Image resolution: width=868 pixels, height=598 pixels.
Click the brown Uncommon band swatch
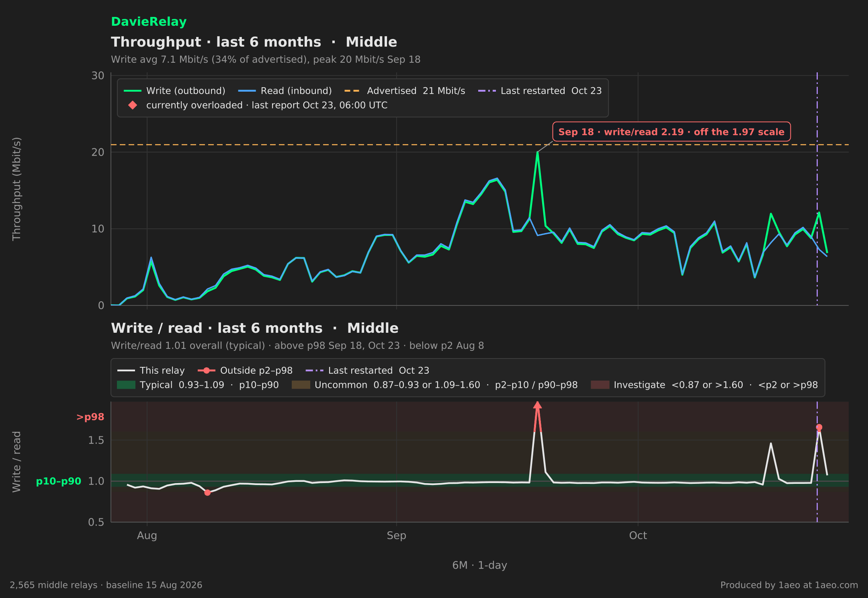(x=301, y=385)
